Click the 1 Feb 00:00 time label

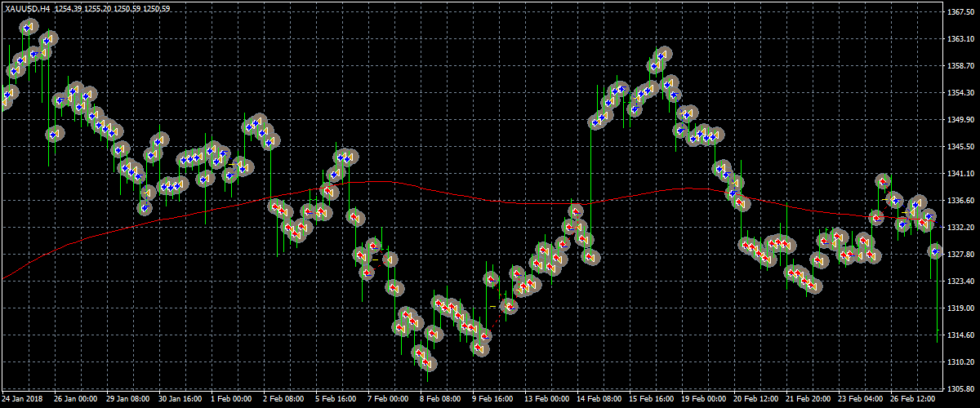231,400
